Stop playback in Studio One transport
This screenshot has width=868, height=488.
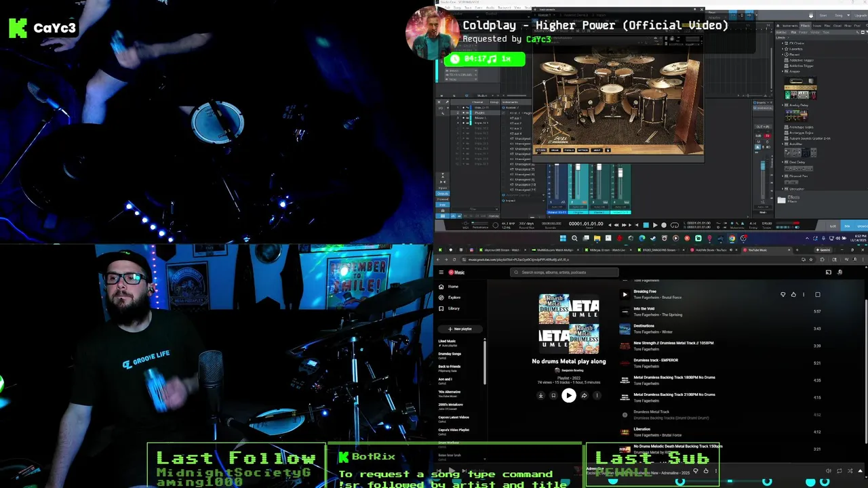tap(646, 224)
